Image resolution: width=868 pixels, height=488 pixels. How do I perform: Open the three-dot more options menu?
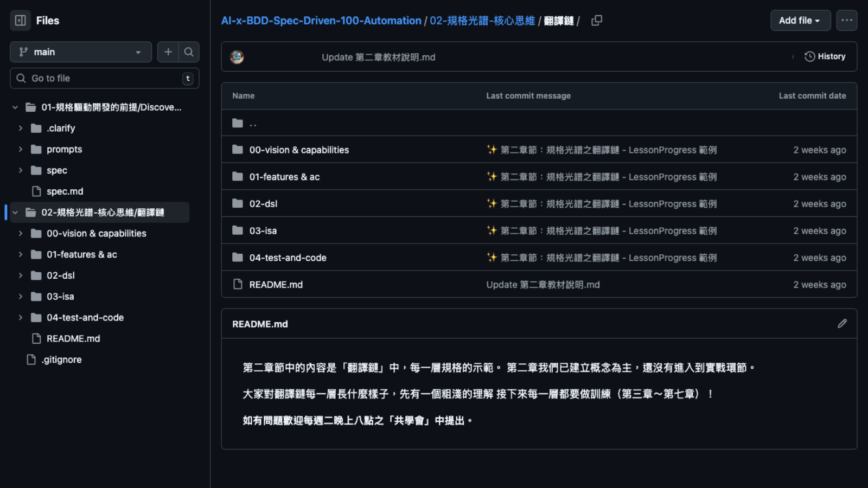(846, 21)
